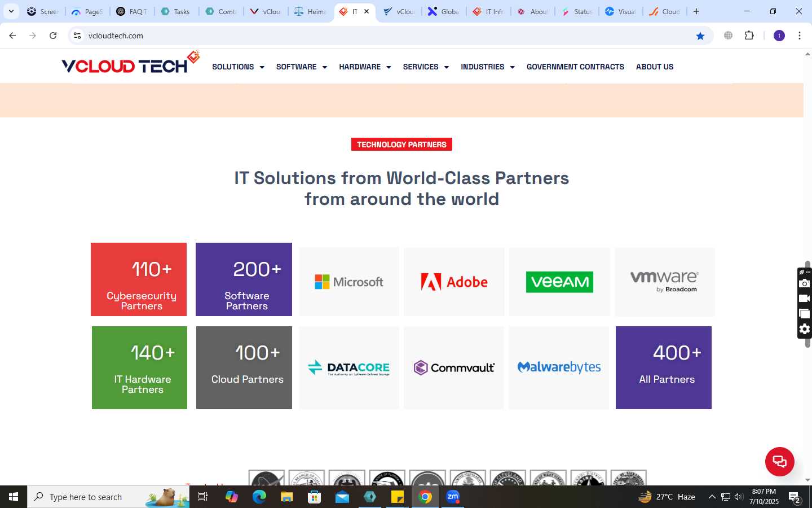
Task: Click the side panel camera screenshot icon
Action: 805,283
